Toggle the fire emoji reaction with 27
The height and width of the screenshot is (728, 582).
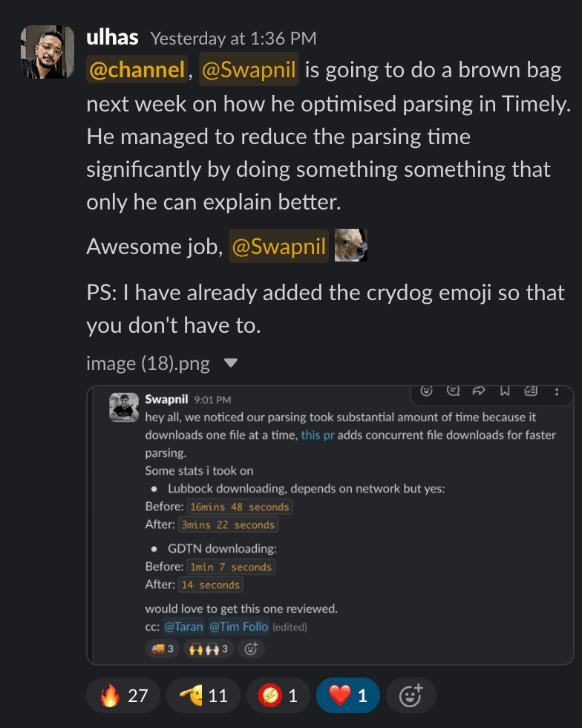click(123, 696)
